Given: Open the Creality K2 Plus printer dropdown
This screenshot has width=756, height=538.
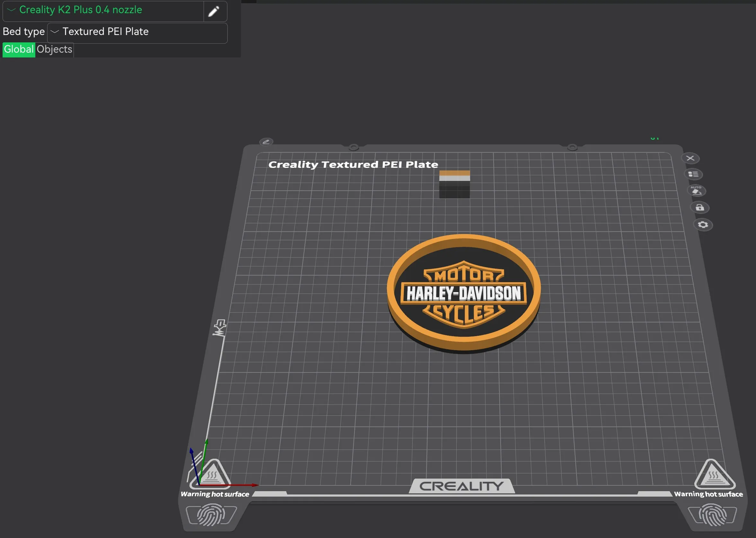Looking at the screenshot, I should pos(11,10).
